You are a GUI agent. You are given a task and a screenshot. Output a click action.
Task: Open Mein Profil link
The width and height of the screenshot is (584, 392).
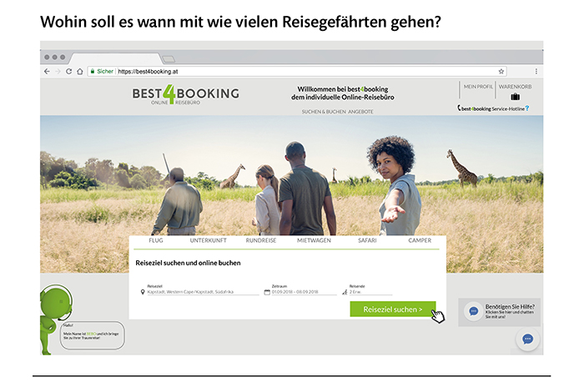coord(478,87)
